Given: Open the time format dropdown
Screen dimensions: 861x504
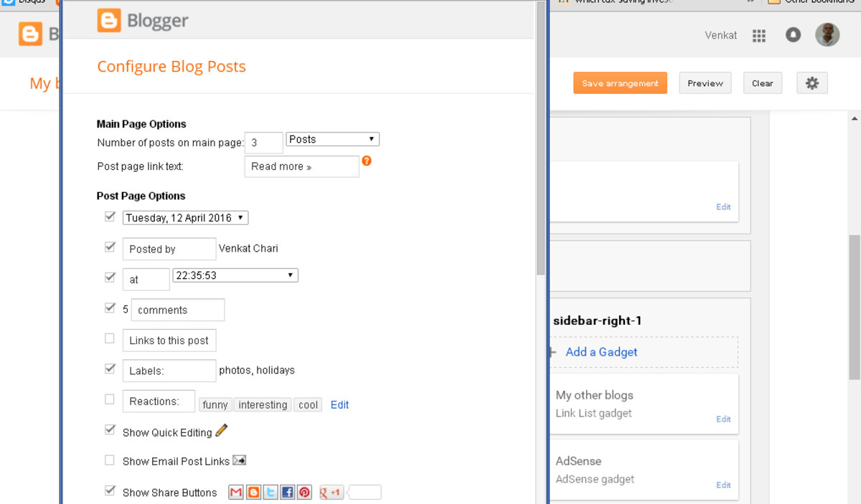Looking at the screenshot, I should pos(235,275).
